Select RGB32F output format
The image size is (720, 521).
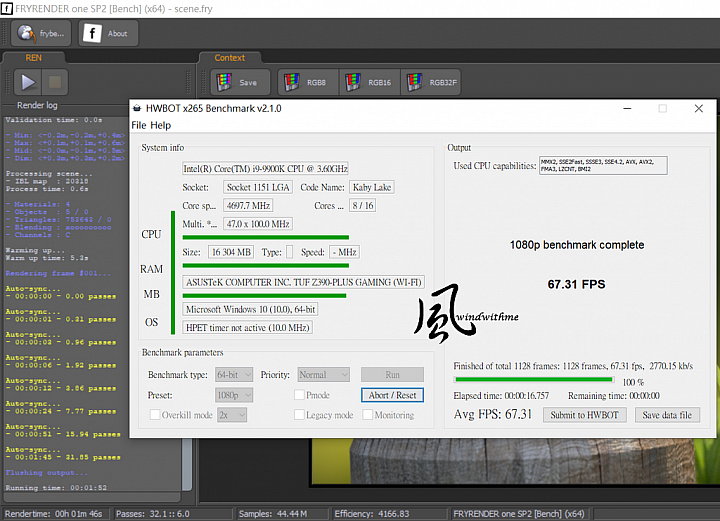coord(431,82)
